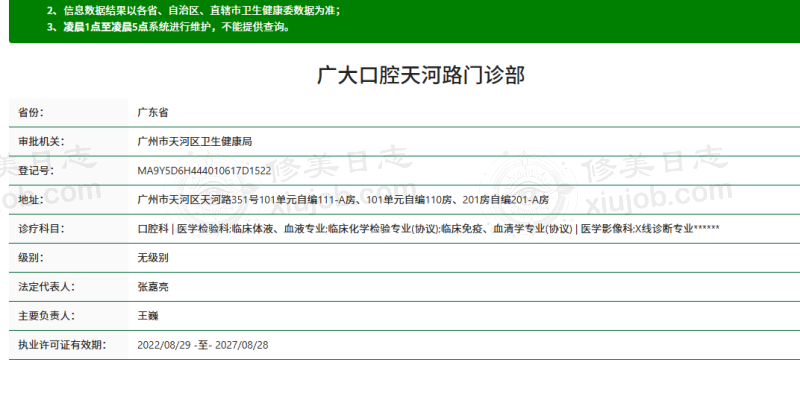The height and width of the screenshot is (397, 800).
Task: Select the 省份 label
Action: pyautogui.click(x=31, y=112)
